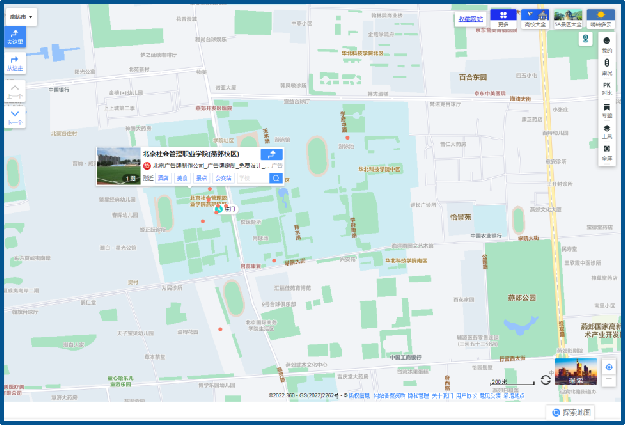Open the city selector dropdown
Viewport: 626px width, 425px height.
click(x=20, y=17)
